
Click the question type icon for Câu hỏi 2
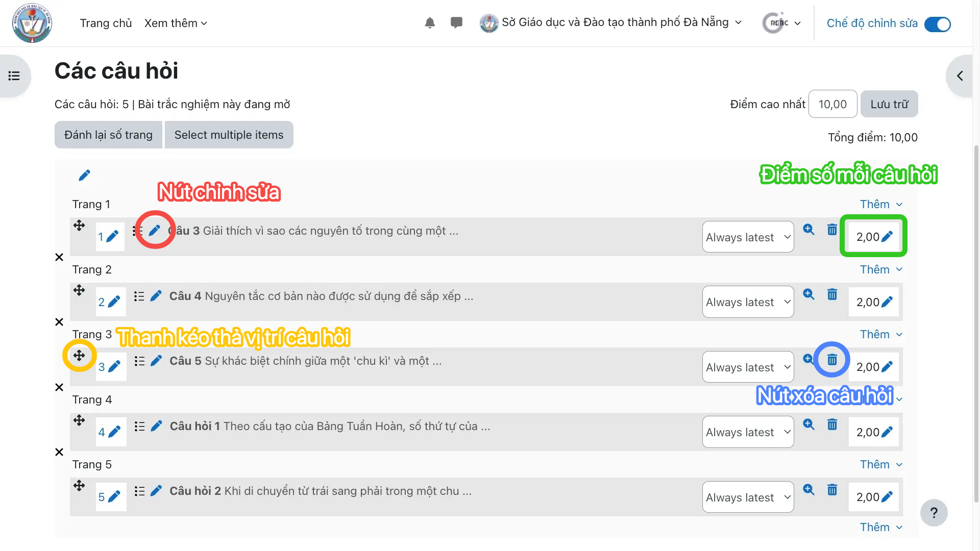(x=139, y=491)
